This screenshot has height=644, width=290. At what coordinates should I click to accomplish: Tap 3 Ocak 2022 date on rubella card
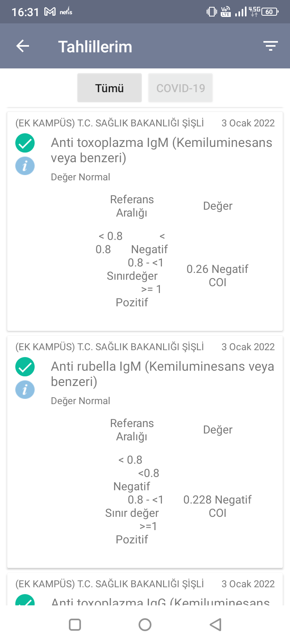248,347
